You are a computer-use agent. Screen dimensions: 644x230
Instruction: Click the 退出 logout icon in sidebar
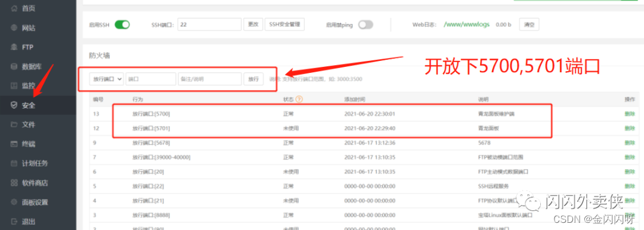(14, 222)
